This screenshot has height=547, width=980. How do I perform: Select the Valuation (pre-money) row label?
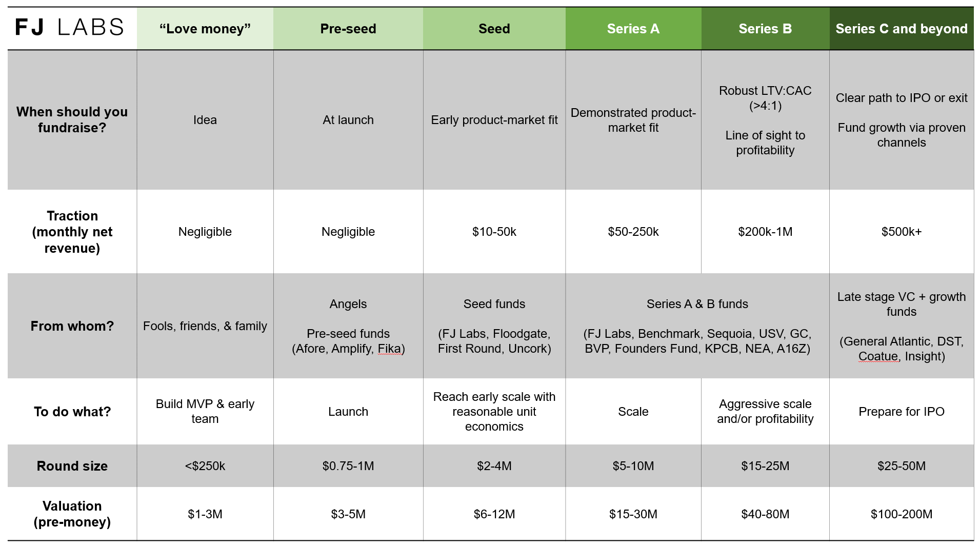[72, 514]
